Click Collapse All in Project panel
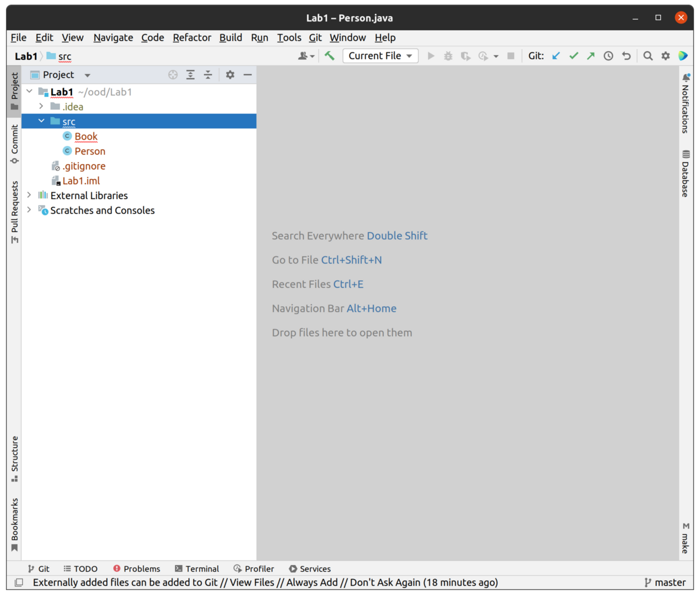The width and height of the screenshot is (700, 596). point(208,75)
